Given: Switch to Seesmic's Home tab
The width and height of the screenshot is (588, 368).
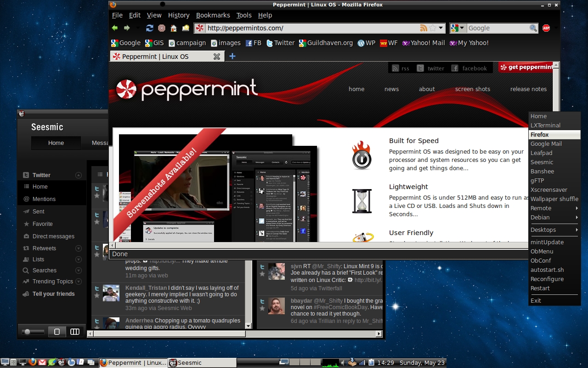Looking at the screenshot, I should (x=56, y=143).
